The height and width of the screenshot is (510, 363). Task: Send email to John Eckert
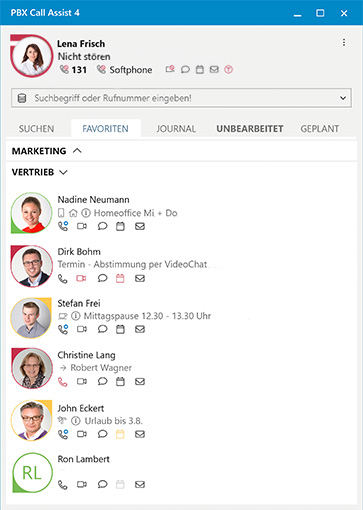click(x=140, y=434)
